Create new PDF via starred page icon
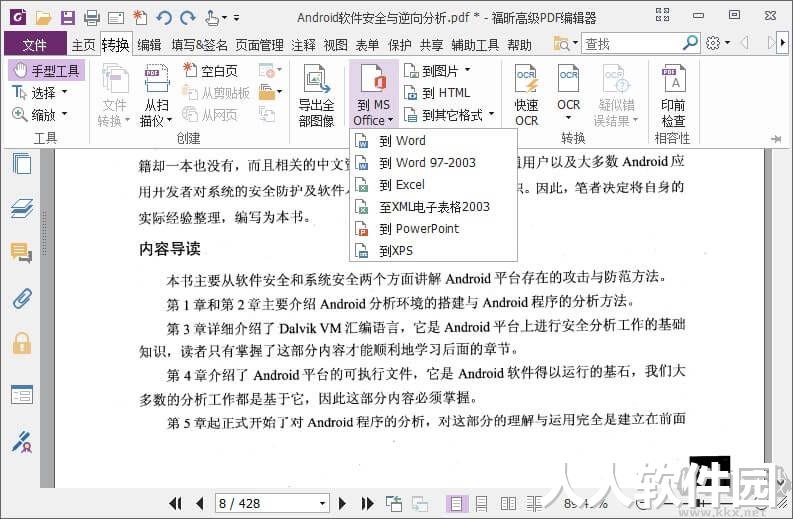This screenshot has height=519, width=793. point(140,18)
